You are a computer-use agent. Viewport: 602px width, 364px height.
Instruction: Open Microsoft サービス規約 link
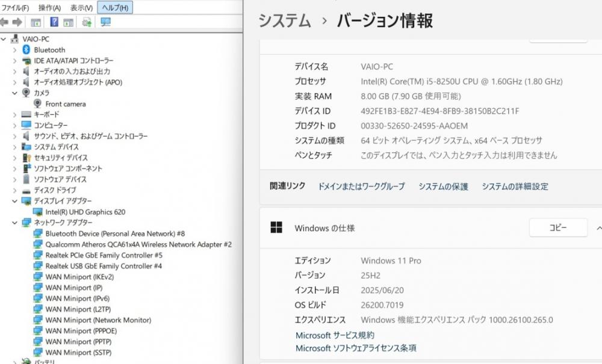click(335, 335)
